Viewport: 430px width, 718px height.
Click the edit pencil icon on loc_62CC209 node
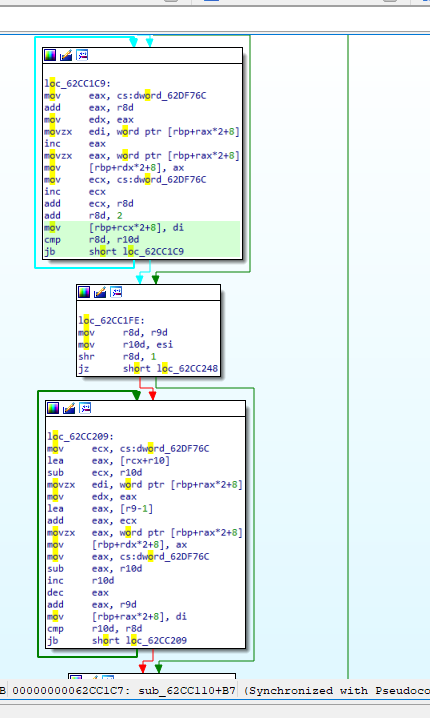coord(69,408)
